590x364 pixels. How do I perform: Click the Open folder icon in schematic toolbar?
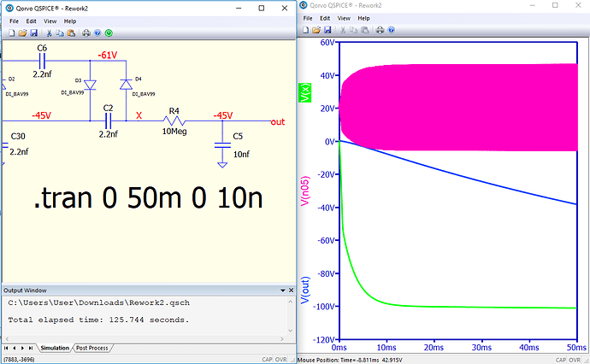[x=23, y=32]
